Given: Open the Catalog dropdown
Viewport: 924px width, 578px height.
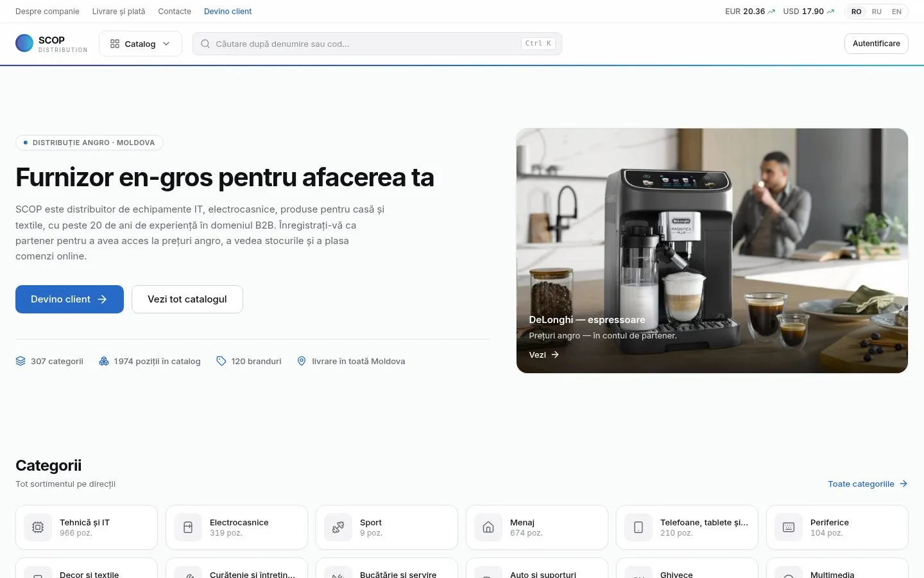Looking at the screenshot, I should [141, 44].
